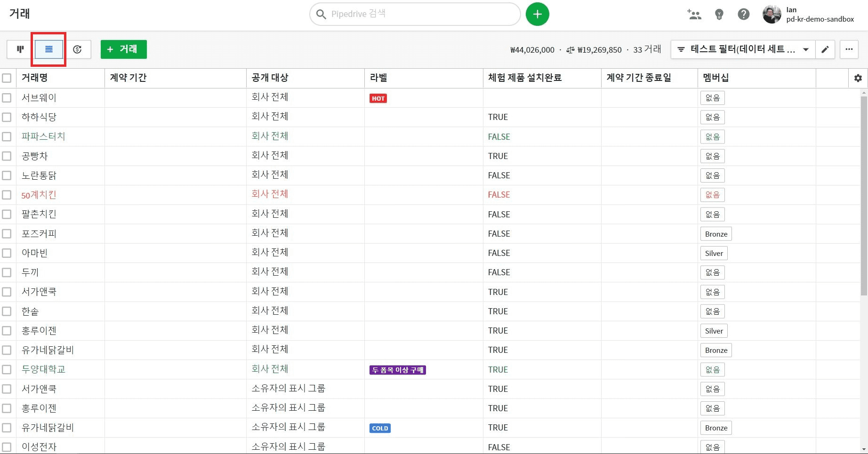This screenshot has width=868, height=454.
Task: Check the 파파스터치 row checkbox
Action: (x=7, y=136)
